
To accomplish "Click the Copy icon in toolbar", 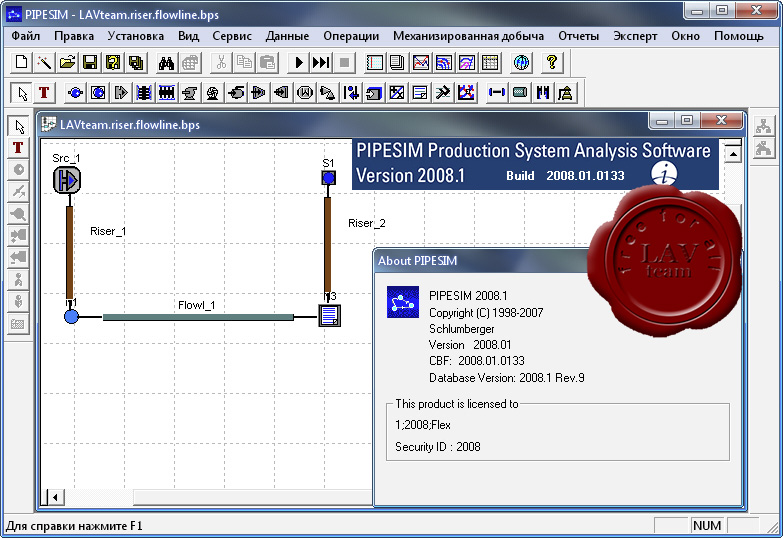I will [244, 62].
